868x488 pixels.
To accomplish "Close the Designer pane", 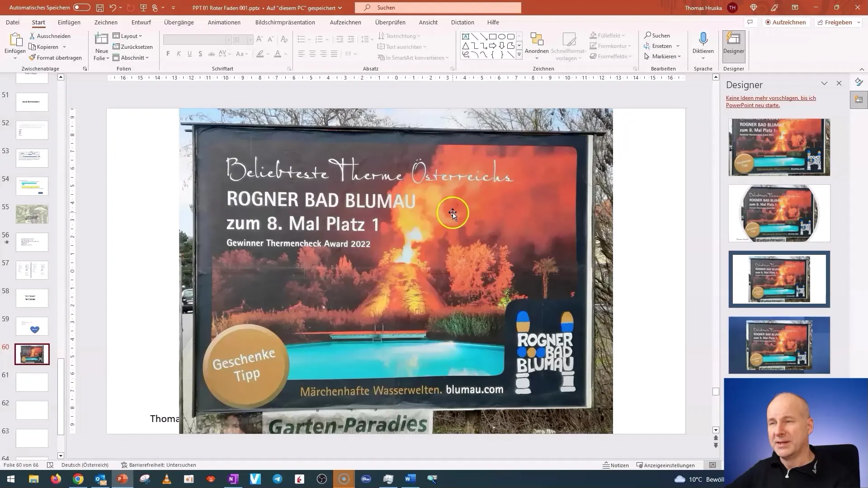I will click(839, 83).
